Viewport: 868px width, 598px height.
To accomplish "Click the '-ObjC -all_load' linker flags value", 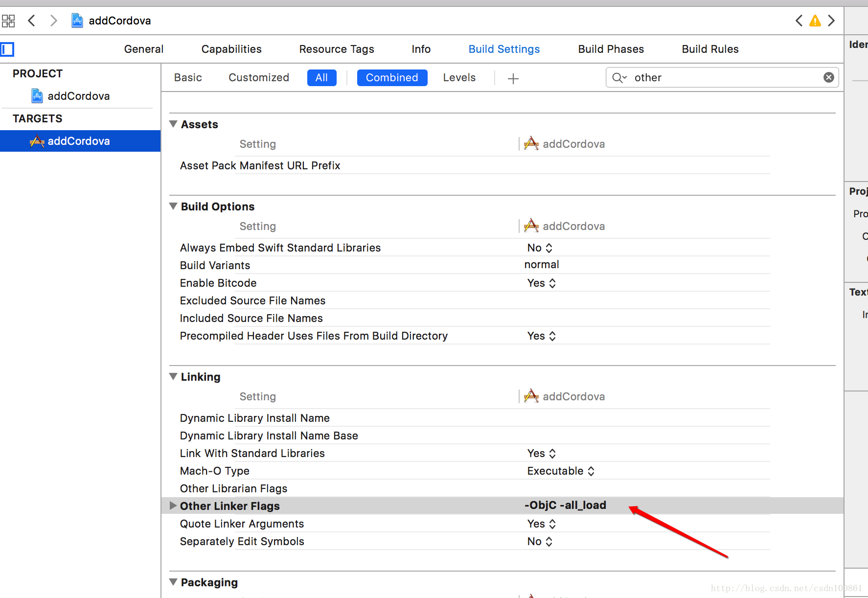I will tap(565, 505).
